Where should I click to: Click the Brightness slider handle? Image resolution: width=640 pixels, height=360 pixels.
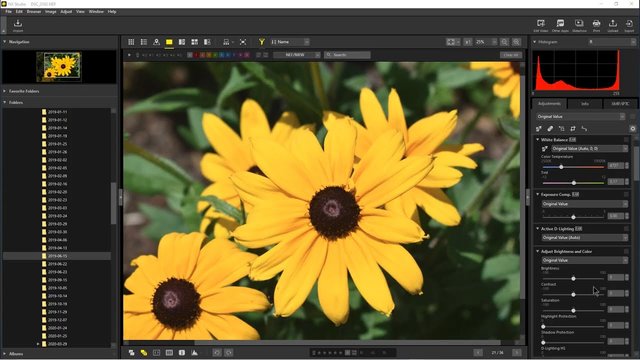pyautogui.click(x=573, y=278)
